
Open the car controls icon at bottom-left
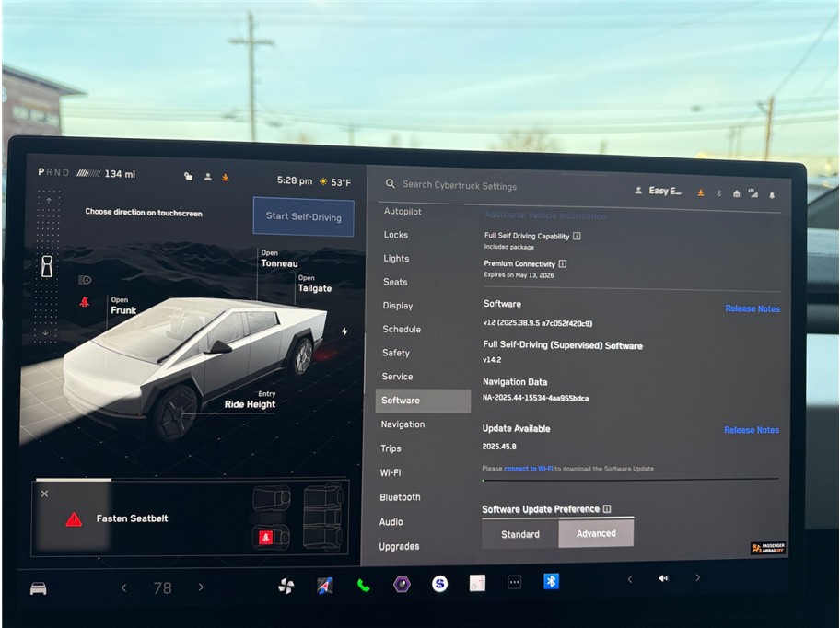tap(39, 588)
